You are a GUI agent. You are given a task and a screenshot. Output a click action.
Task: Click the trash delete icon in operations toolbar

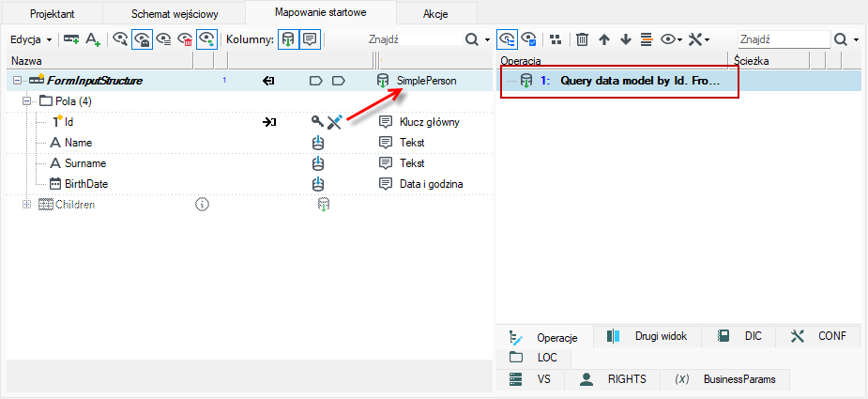click(582, 39)
